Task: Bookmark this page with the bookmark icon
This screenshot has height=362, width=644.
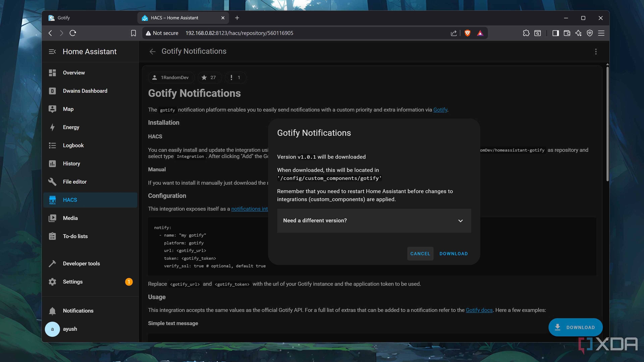Action: click(x=133, y=33)
